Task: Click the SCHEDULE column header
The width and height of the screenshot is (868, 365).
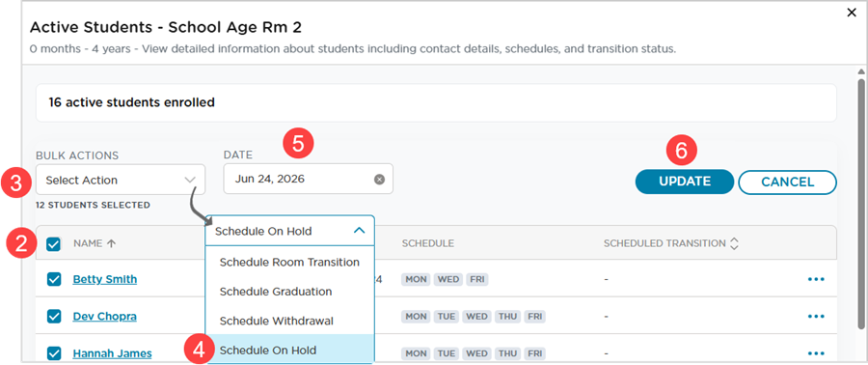Action: coord(428,243)
